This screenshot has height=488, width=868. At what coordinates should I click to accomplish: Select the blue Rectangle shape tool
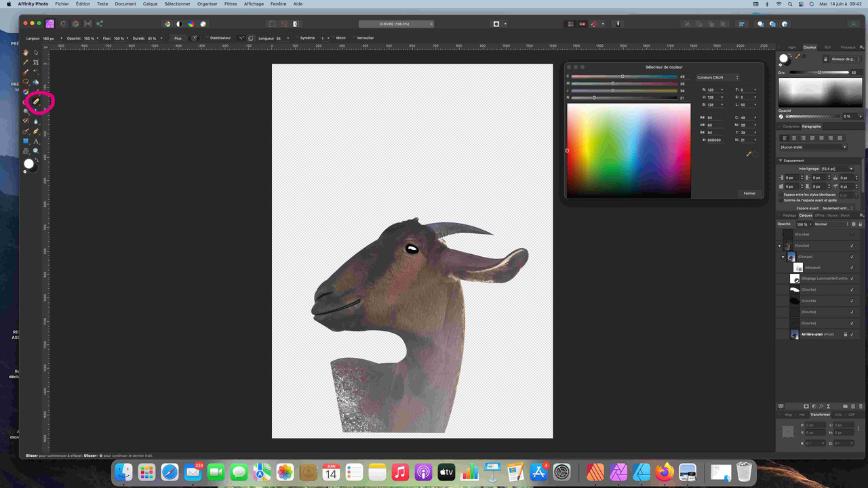click(x=26, y=141)
